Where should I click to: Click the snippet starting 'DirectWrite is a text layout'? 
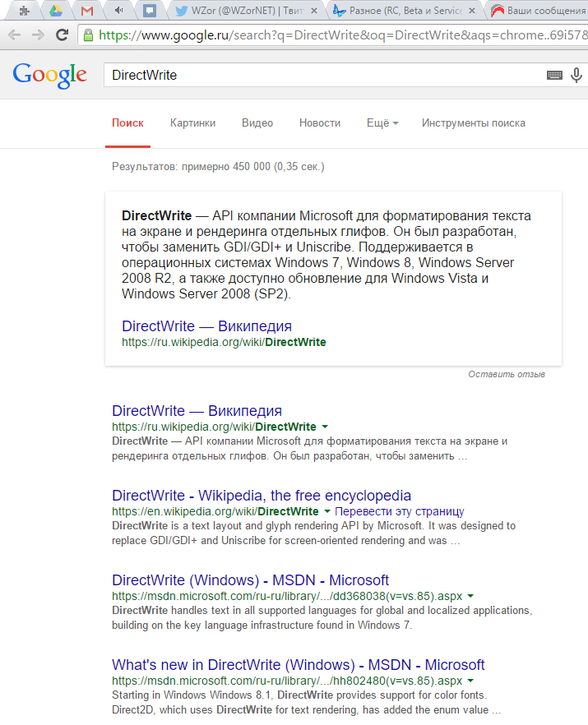[x=313, y=533]
